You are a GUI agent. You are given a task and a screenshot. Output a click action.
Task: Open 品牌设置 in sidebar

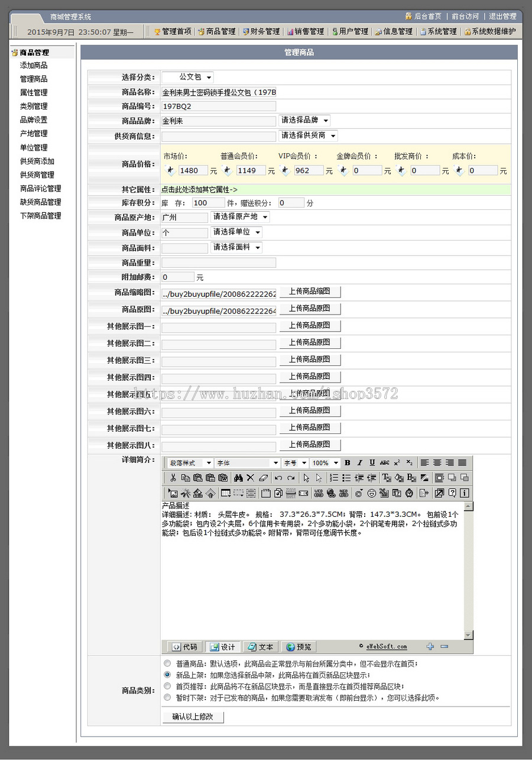[x=34, y=120]
